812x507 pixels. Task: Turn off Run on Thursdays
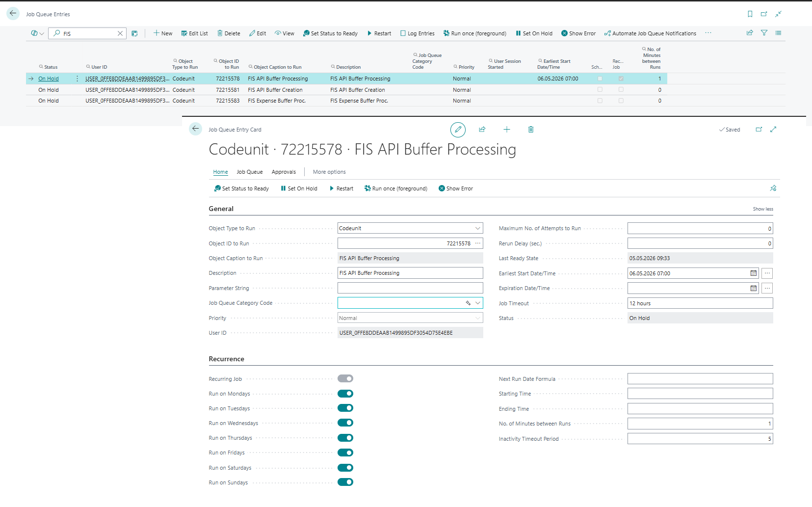coord(345,438)
